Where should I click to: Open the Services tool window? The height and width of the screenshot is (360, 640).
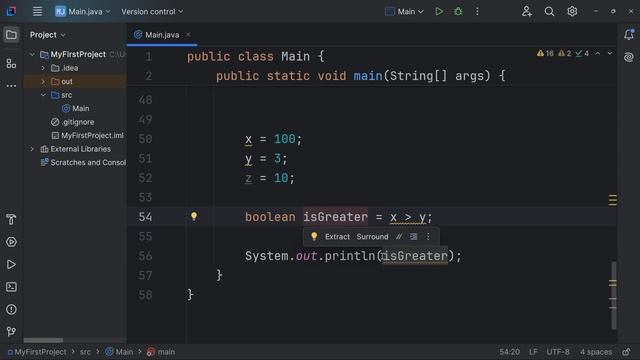(x=11, y=242)
